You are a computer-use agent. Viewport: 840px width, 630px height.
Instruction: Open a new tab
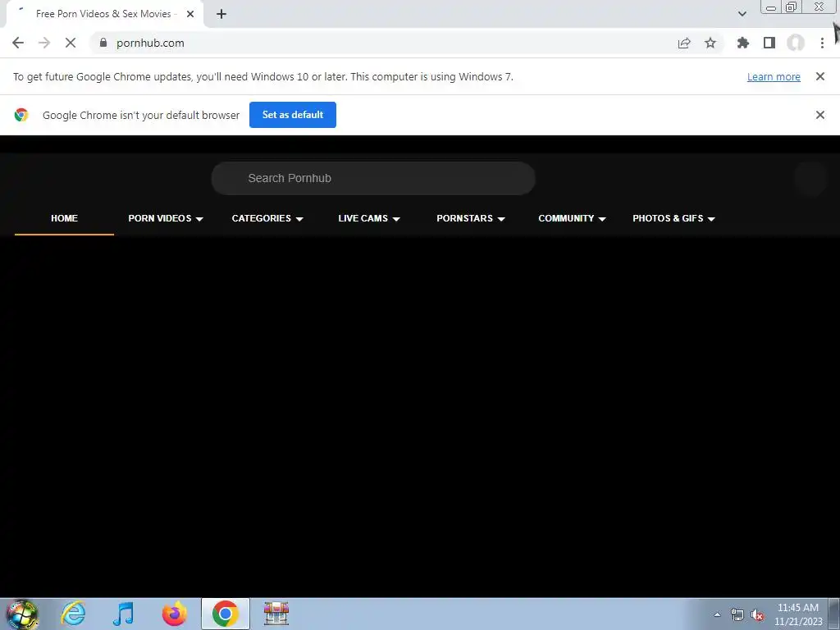tap(221, 14)
